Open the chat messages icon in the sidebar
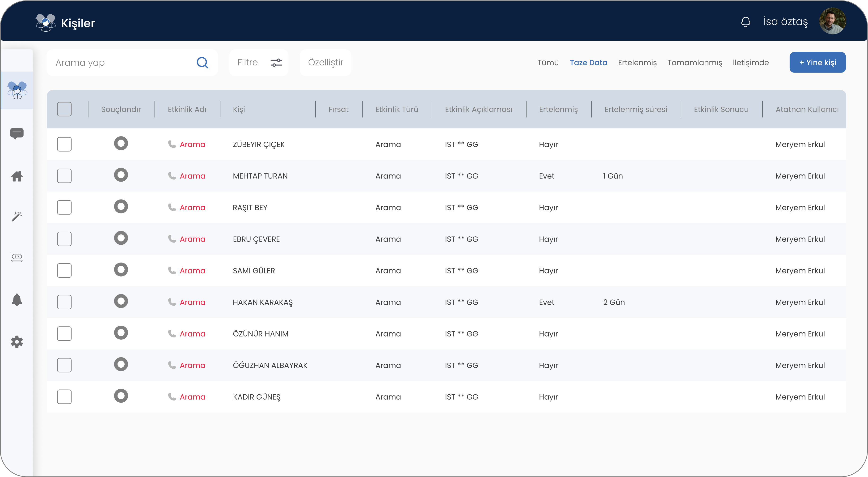 [x=17, y=133]
